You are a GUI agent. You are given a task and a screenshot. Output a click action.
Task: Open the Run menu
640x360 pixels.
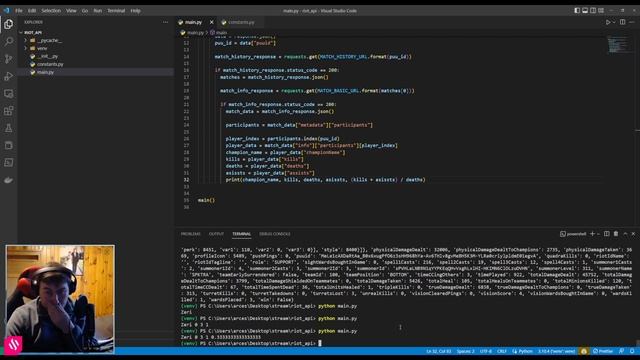pos(98,11)
